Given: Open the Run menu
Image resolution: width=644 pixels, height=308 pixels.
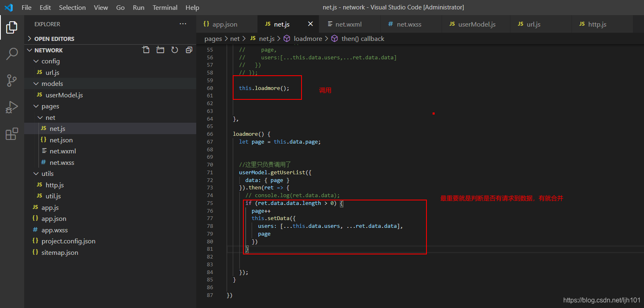Looking at the screenshot, I should [x=138, y=7].
